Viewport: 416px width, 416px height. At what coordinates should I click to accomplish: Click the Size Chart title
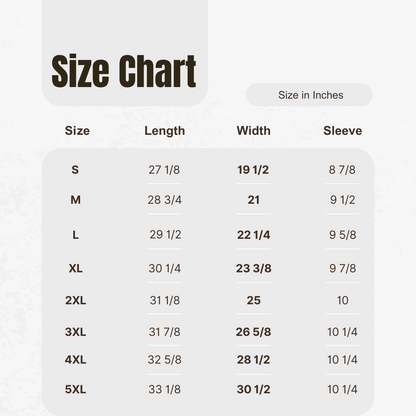[124, 71]
